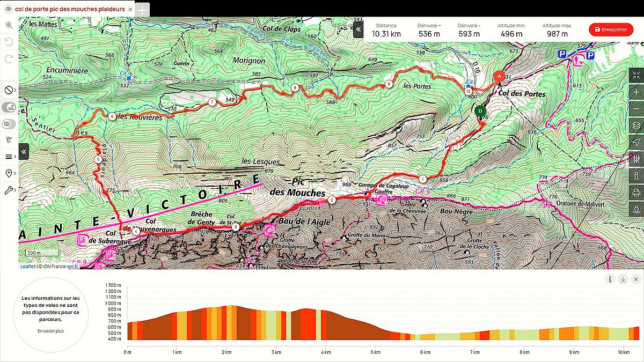
Task: Click kilometer marker 9 on the route
Action: tap(388, 84)
